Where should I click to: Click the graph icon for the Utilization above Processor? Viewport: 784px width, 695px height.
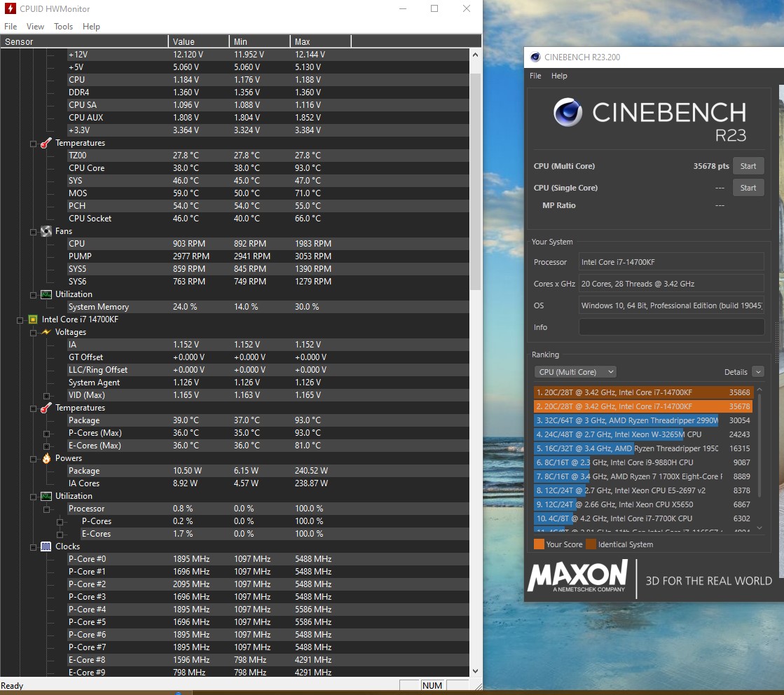point(46,496)
